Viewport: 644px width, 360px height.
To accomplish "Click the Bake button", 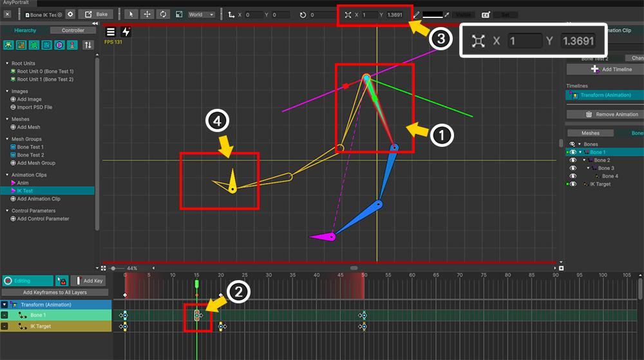I will (x=96, y=14).
